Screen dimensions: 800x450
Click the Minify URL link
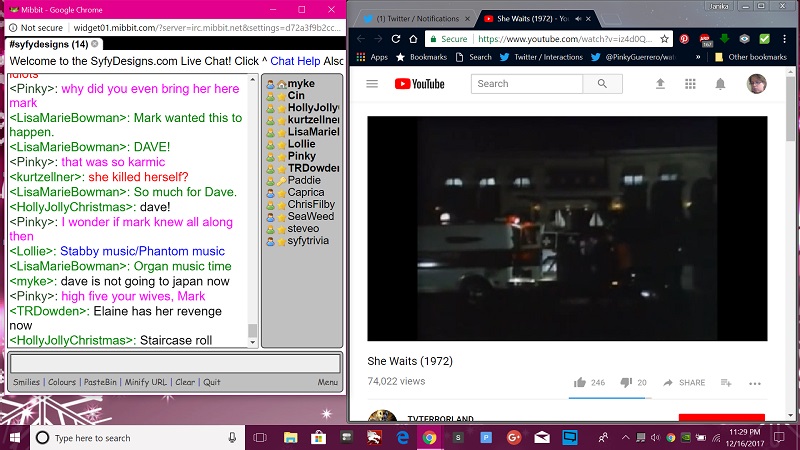(145, 382)
